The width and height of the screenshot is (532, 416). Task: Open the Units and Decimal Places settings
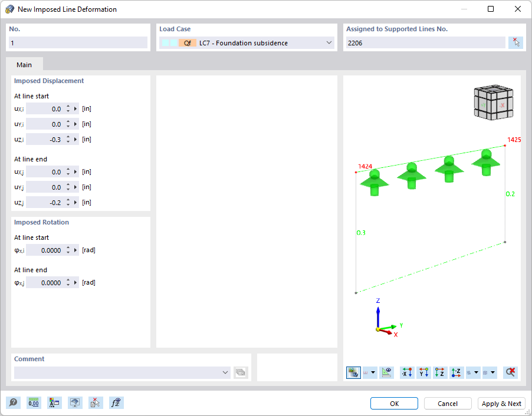(34, 402)
